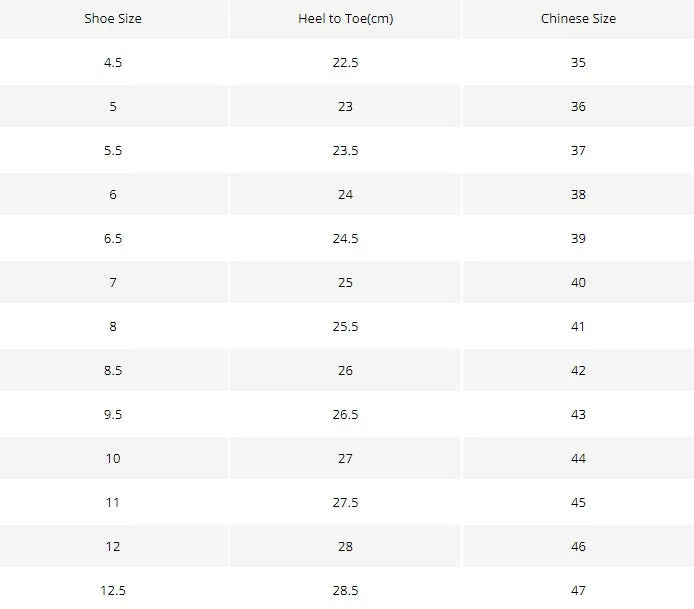Click the 27 heel to toe value
The height and width of the screenshot is (609, 694).
coord(345,459)
